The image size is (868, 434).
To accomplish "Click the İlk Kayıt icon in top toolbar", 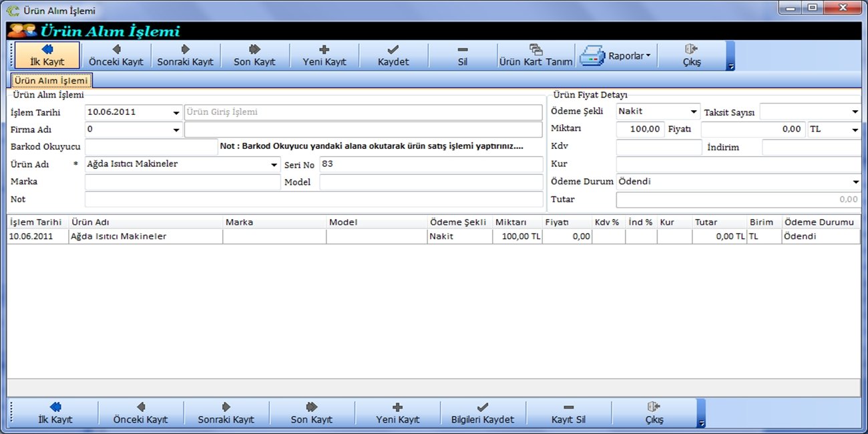I will [x=47, y=49].
